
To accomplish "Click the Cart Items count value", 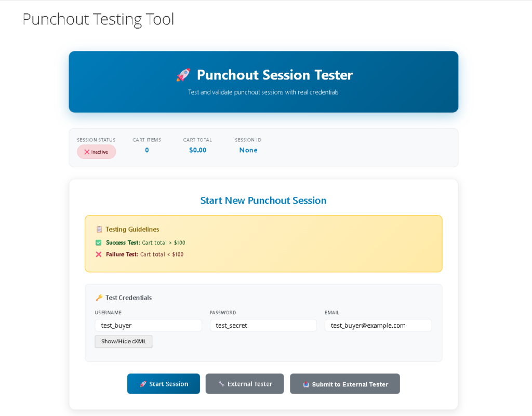I will pos(147,150).
